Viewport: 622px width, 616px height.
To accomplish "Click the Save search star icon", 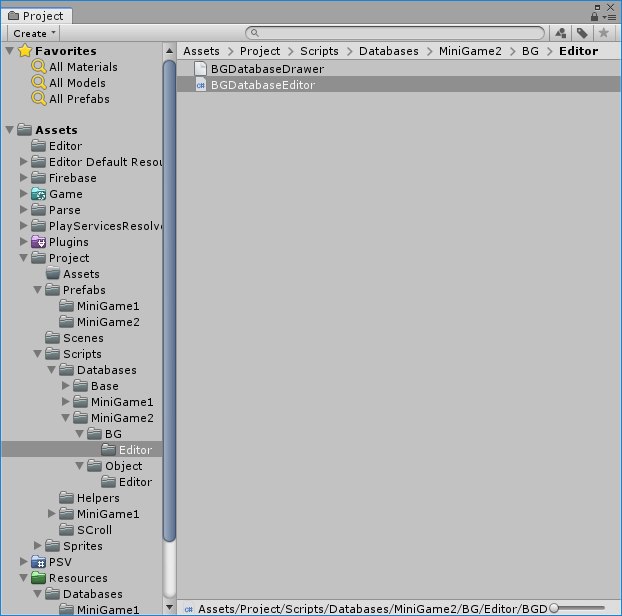I will (x=604, y=33).
